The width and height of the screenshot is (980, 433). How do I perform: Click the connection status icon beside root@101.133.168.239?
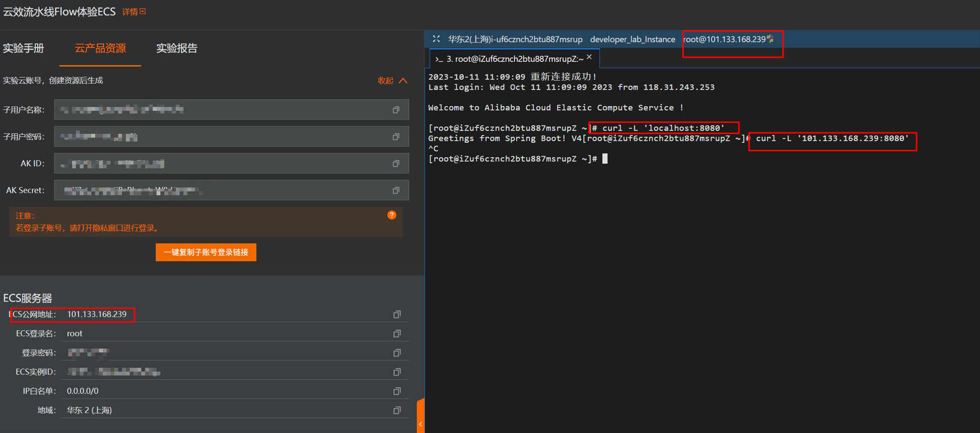[770, 39]
